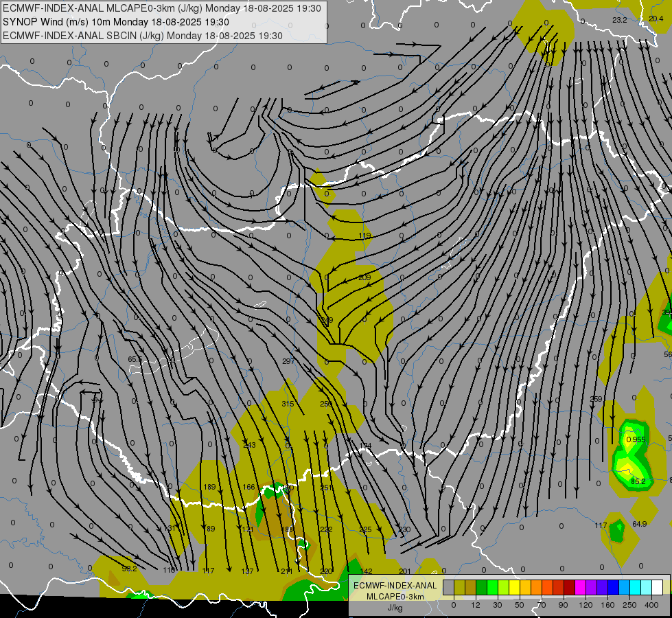Click the map value 315
The height and width of the screenshot is (618, 672).
click(x=288, y=404)
